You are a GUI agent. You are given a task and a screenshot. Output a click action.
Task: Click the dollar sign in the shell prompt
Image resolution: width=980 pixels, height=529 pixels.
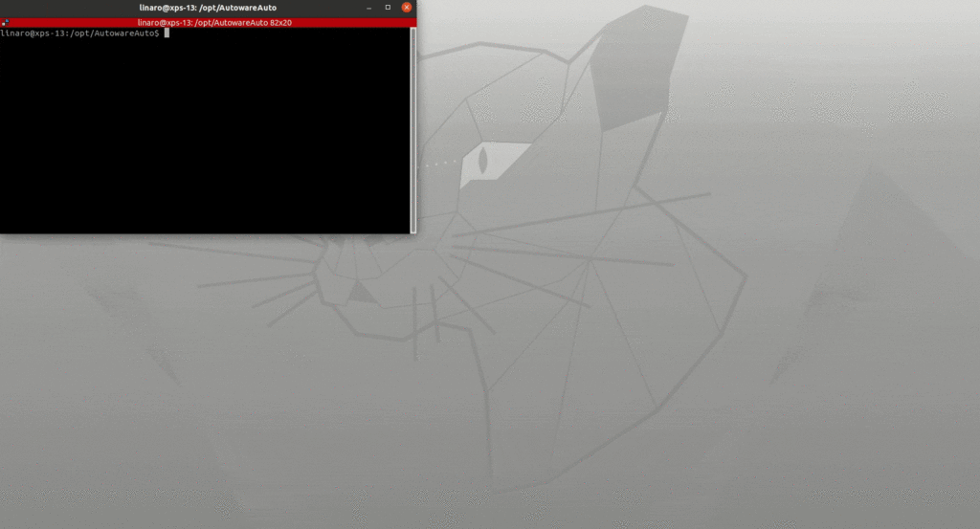coord(157,33)
